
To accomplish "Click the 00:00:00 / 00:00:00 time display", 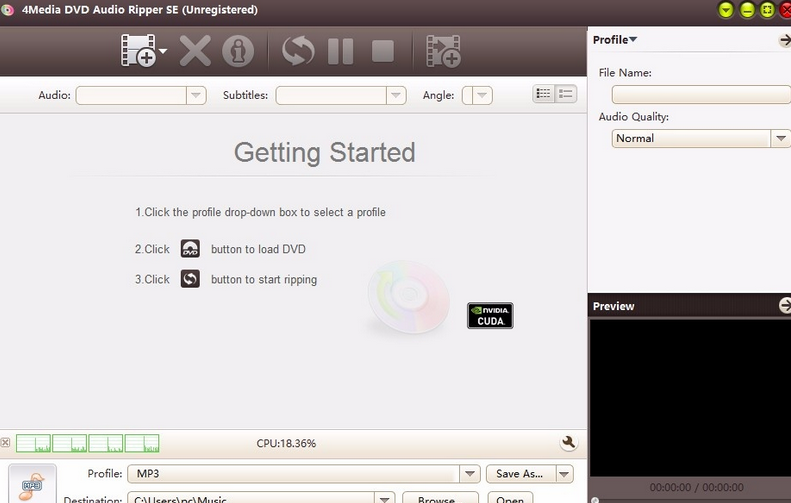I will 696,487.
